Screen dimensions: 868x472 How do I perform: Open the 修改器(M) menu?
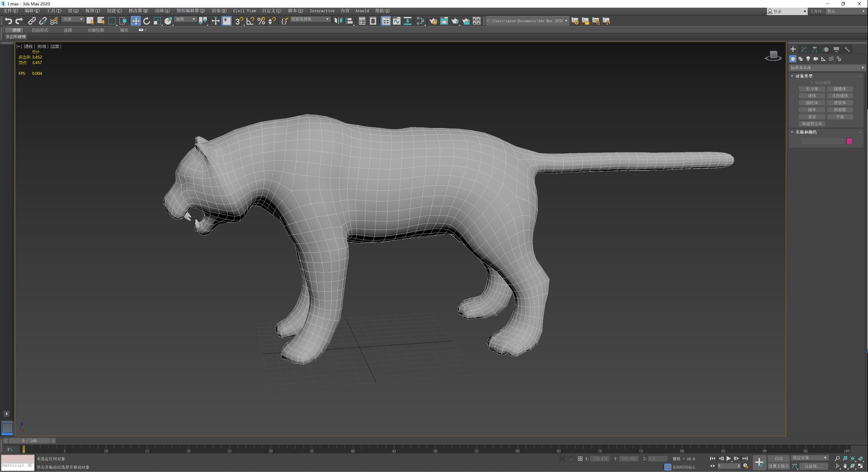tap(138, 11)
